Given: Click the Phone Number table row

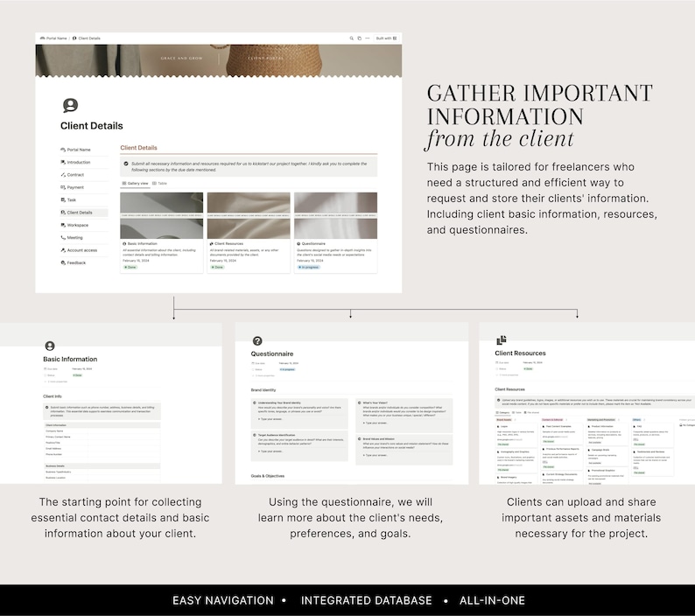Looking at the screenshot, I should (x=102, y=454).
